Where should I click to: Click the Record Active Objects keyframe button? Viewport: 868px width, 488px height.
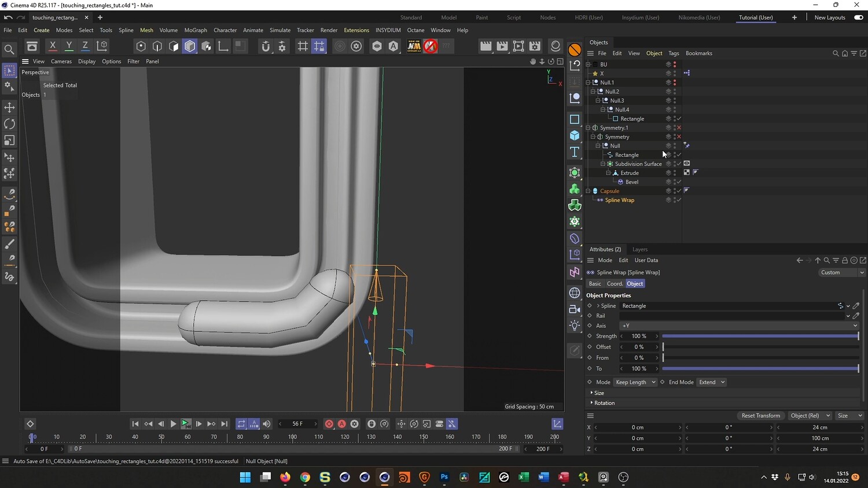click(329, 424)
